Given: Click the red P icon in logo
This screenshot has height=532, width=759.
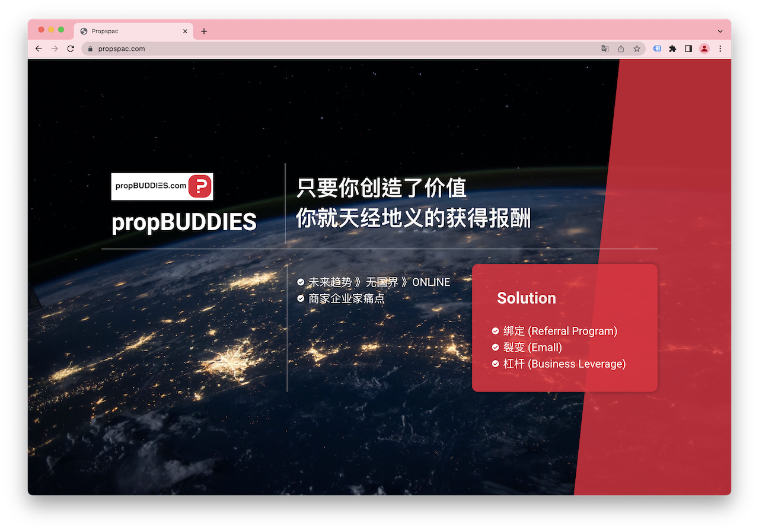Looking at the screenshot, I should (x=200, y=186).
